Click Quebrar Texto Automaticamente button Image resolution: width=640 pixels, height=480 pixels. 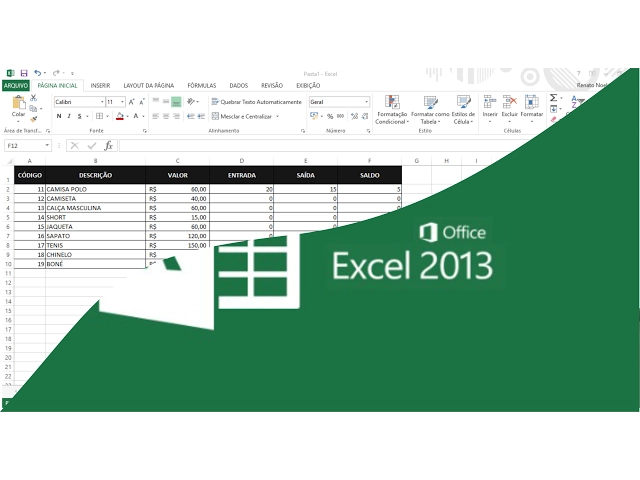pos(257,102)
